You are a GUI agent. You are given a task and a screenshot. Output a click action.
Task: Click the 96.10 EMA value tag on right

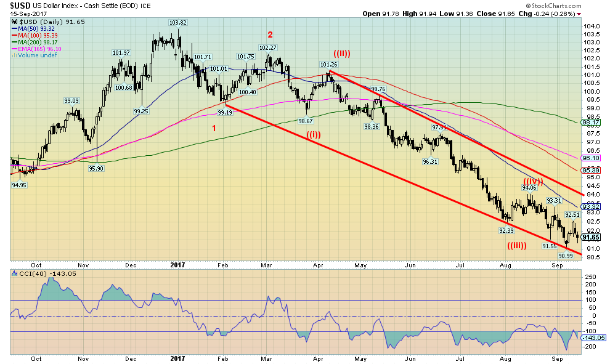tap(592, 158)
